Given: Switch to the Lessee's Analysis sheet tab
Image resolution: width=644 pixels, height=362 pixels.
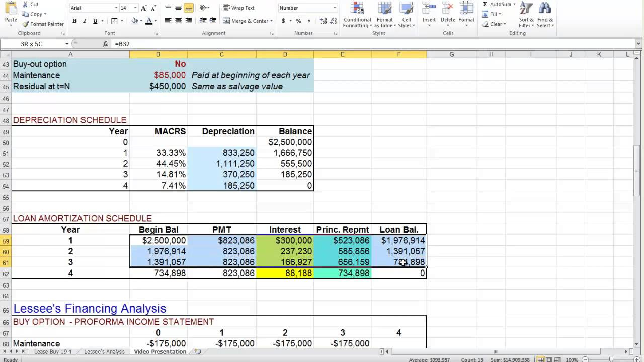Looking at the screenshot, I should 104,351.
